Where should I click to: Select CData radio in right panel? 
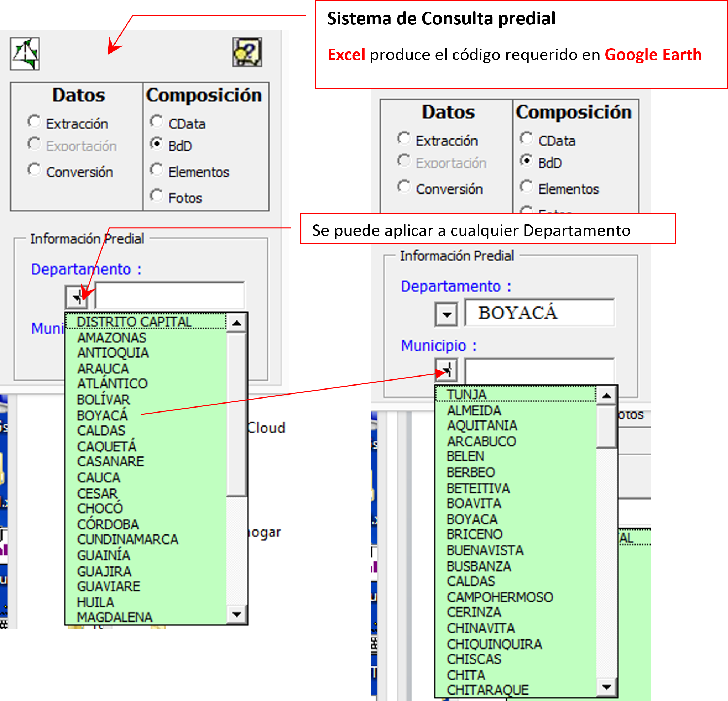526,138
